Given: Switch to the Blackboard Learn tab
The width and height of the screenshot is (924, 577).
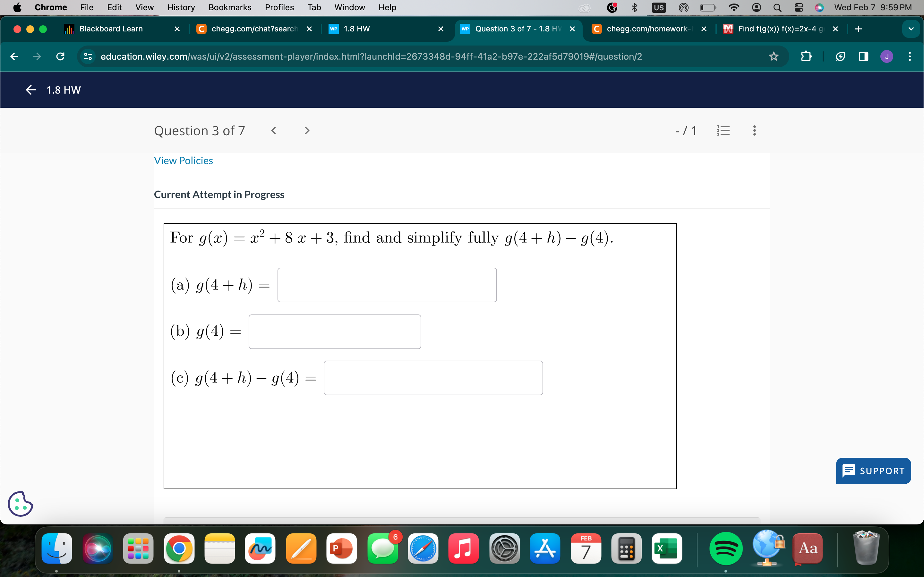Looking at the screenshot, I should (111, 29).
